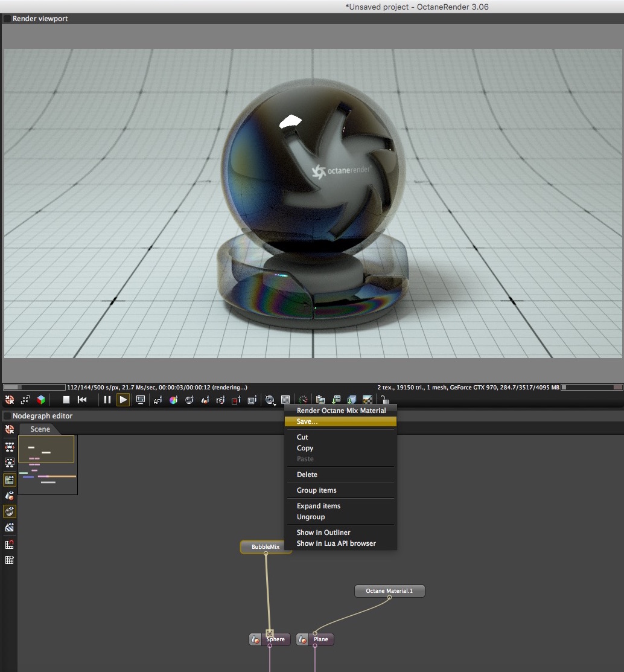Select the Octane Material.1 node

point(389,591)
